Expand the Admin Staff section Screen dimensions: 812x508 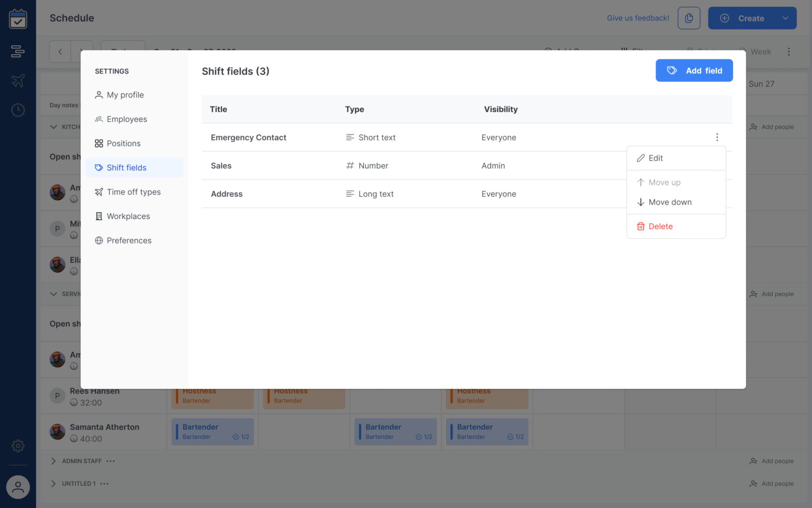pyautogui.click(x=53, y=461)
